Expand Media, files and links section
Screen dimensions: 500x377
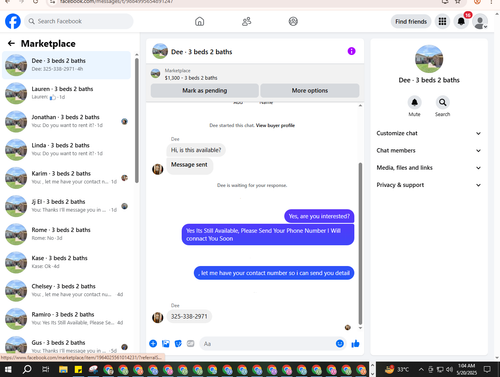[429, 168]
